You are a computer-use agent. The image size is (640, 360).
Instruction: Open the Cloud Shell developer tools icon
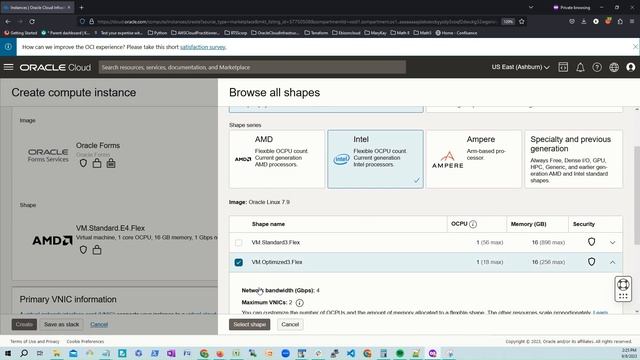click(563, 67)
